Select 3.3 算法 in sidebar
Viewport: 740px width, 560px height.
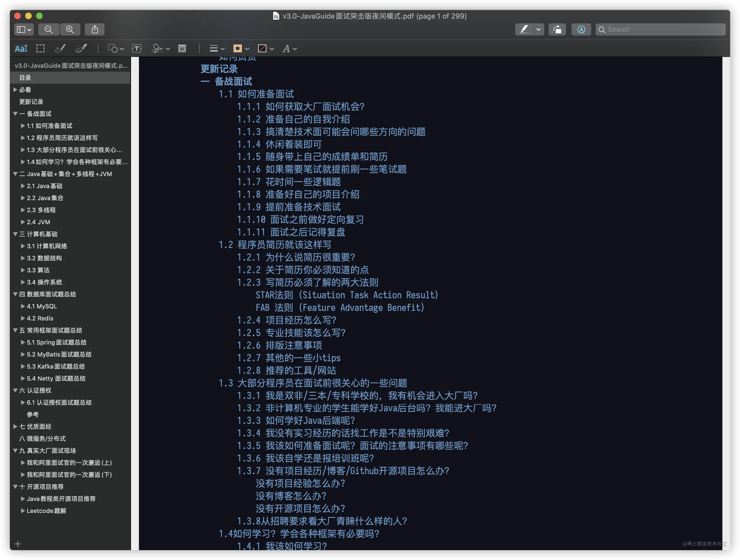coord(38,270)
